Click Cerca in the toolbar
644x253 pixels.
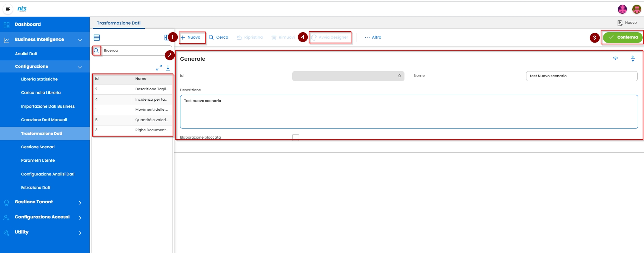(x=218, y=37)
